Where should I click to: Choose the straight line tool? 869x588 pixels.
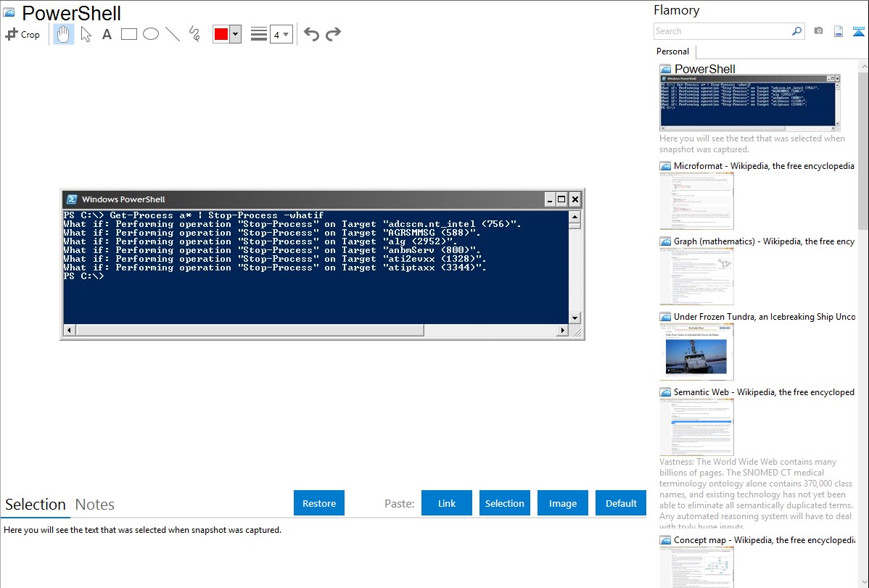tap(173, 34)
